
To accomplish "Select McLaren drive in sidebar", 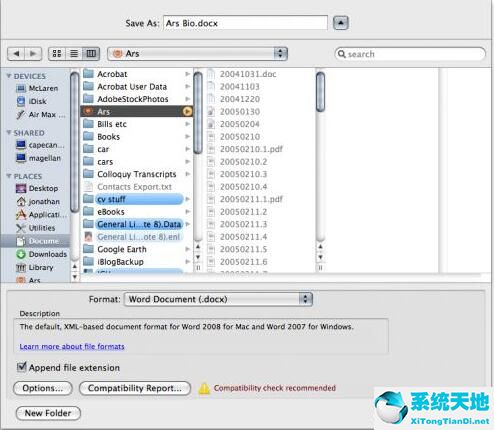I will coord(37,88).
